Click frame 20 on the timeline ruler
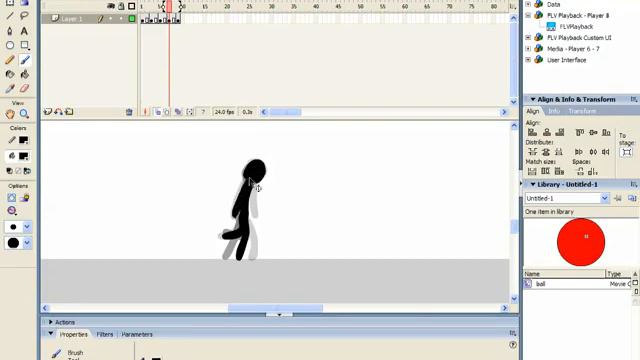This screenshot has height=360, width=640. (227, 7)
